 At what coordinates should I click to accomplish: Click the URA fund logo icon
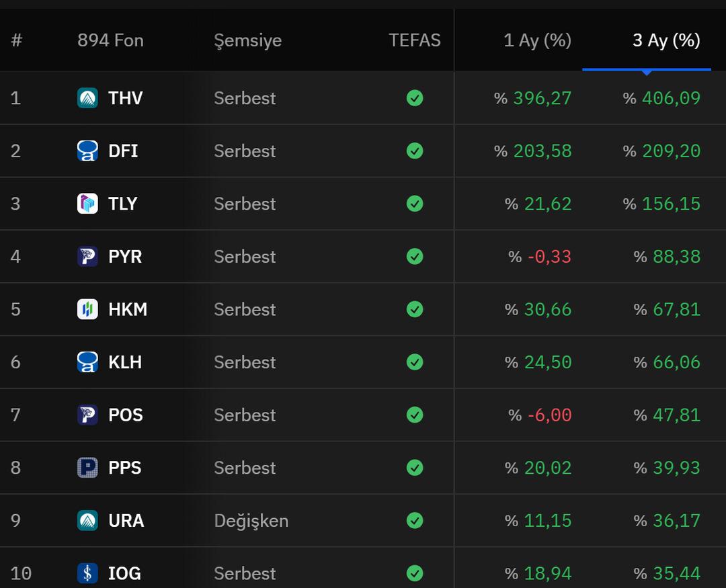[x=87, y=521]
